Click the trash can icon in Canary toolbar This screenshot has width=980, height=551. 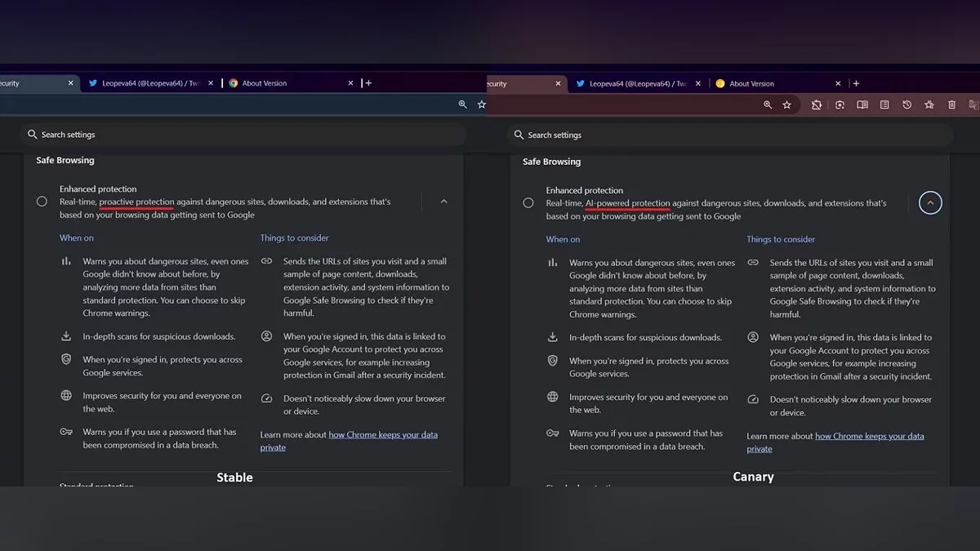[951, 105]
